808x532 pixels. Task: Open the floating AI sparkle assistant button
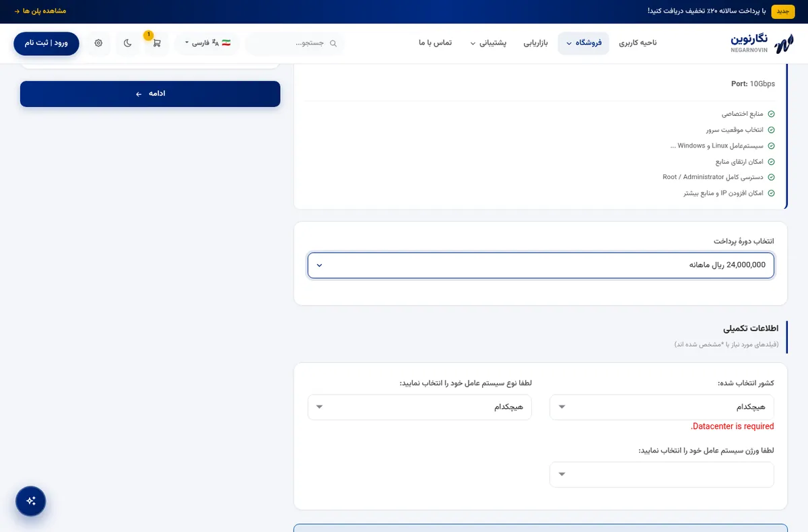click(x=31, y=501)
